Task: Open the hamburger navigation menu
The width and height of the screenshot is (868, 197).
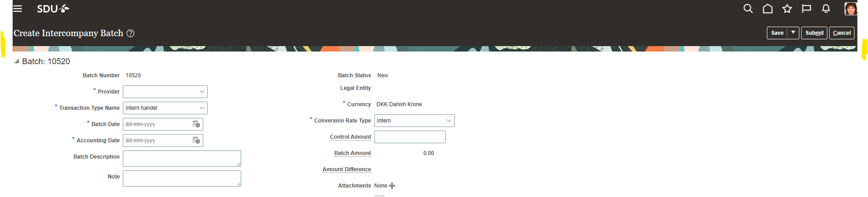Action: click(x=18, y=9)
